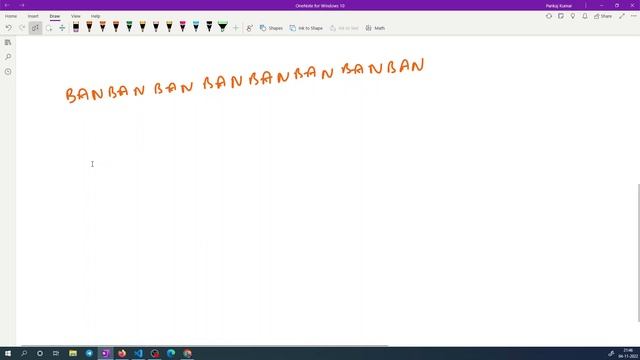Open Task View in taskbar
This screenshot has width=640, height=360.
coord(56,353)
